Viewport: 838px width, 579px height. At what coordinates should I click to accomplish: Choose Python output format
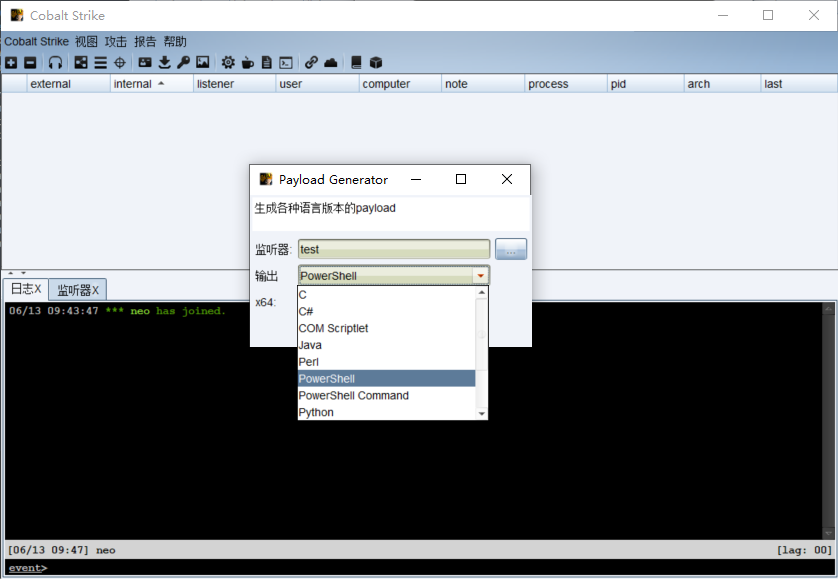coord(386,412)
